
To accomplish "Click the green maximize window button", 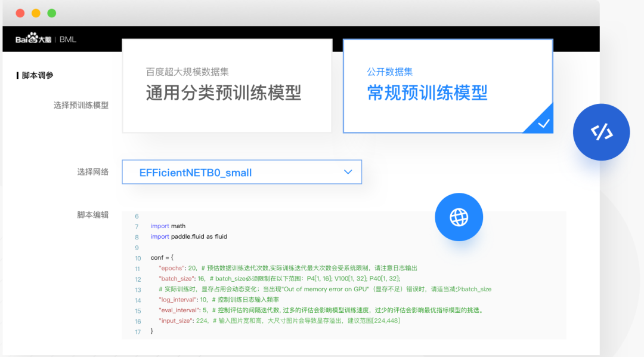I will (52, 13).
